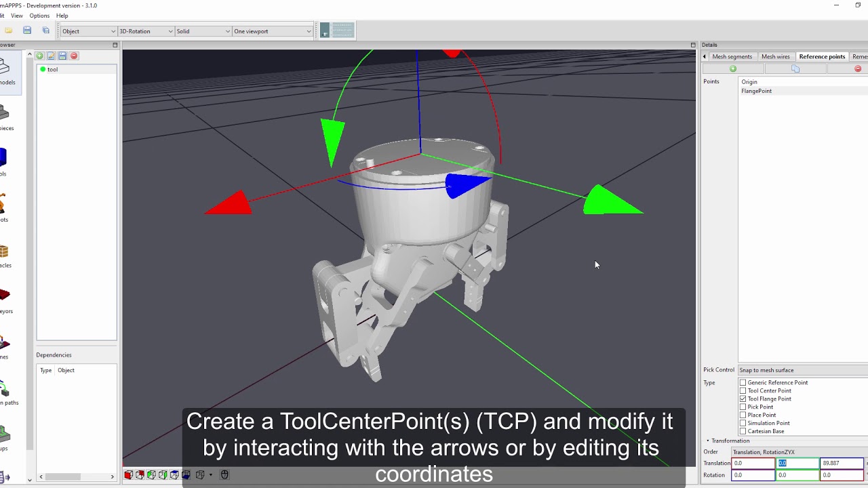Open the arrow beside the perspective cube icon
Viewport: 868px width, 488px height.
(x=210, y=475)
